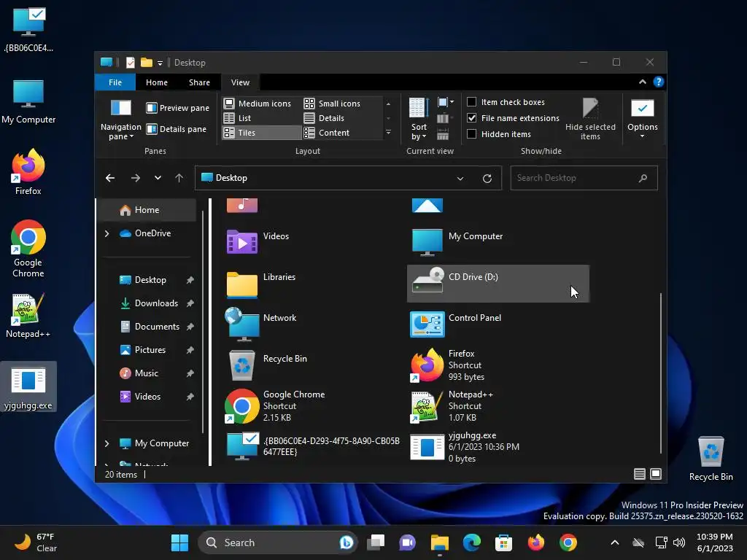
Task: Click the taskbar Search box
Action: [x=276, y=542]
